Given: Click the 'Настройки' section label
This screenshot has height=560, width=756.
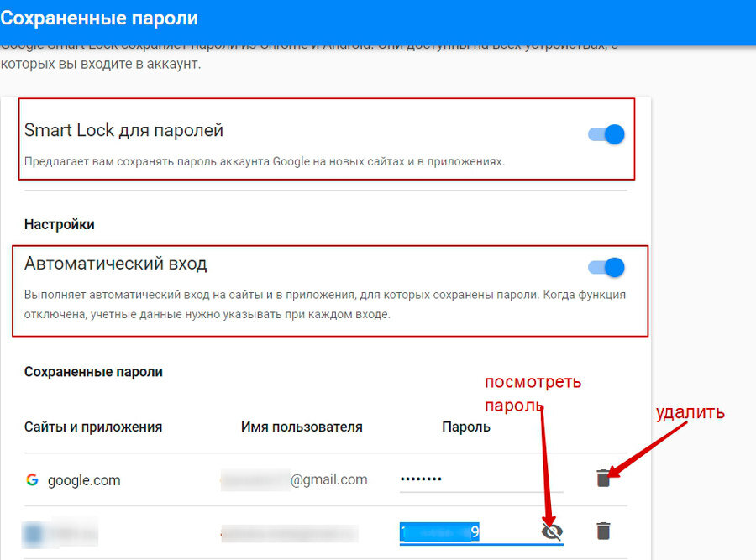Looking at the screenshot, I should pyautogui.click(x=60, y=224).
